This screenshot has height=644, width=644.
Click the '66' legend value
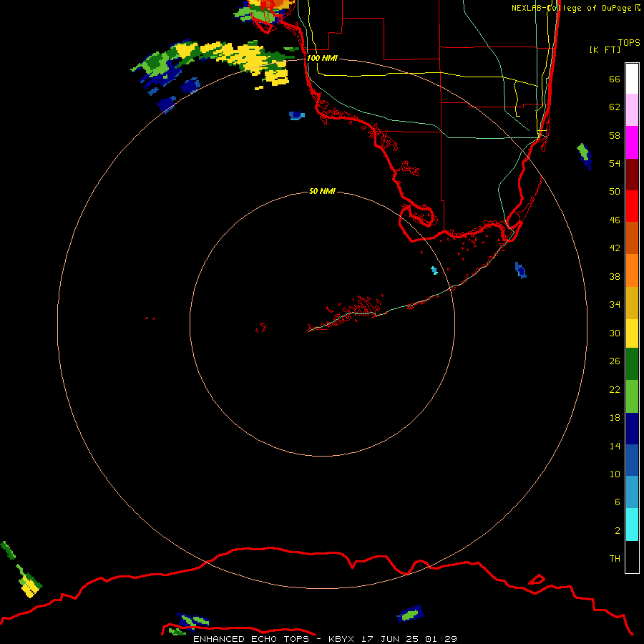click(x=615, y=79)
